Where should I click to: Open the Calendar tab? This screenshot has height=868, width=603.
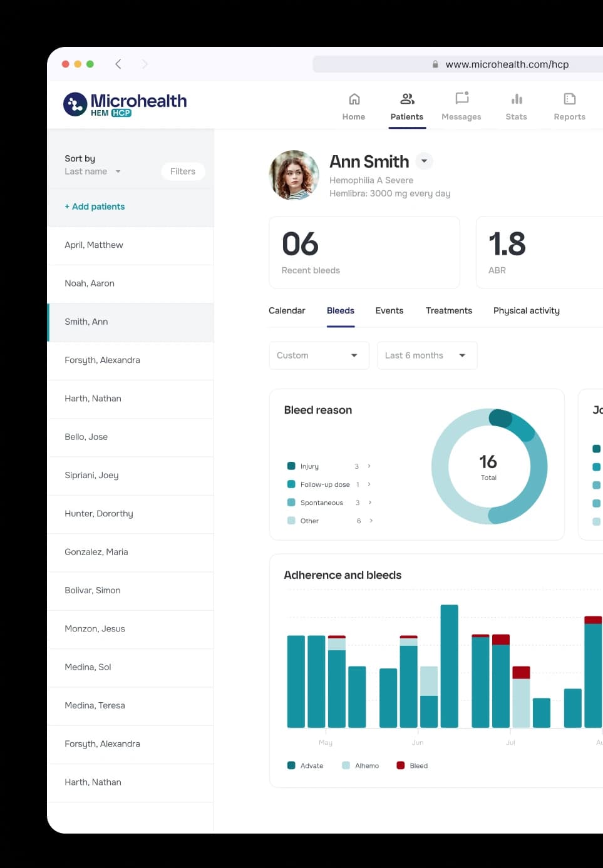286,310
